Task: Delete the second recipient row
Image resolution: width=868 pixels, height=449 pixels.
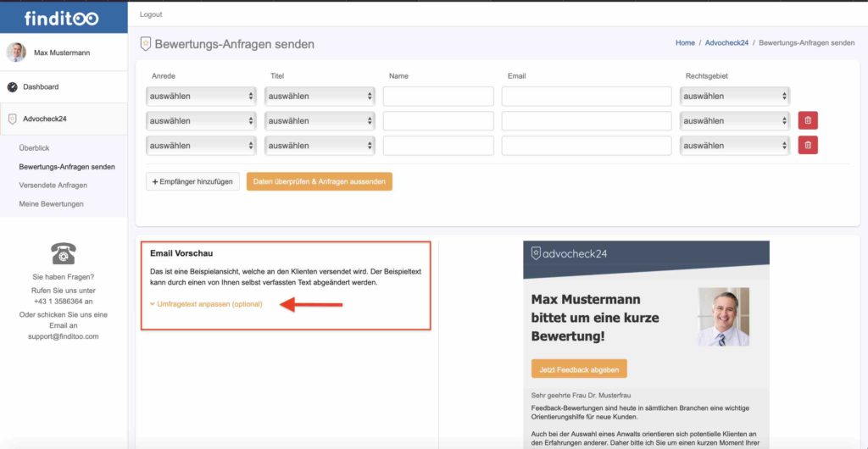Action: pos(808,120)
